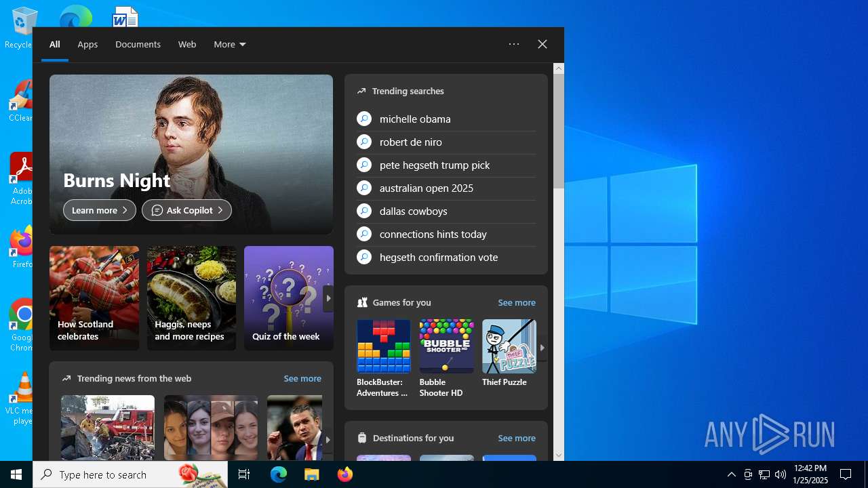Open the network status tray icon

tap(764, 474)
